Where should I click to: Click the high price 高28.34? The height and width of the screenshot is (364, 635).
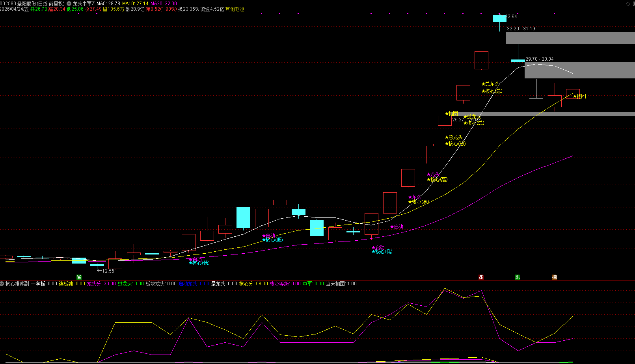coord(57,9)
